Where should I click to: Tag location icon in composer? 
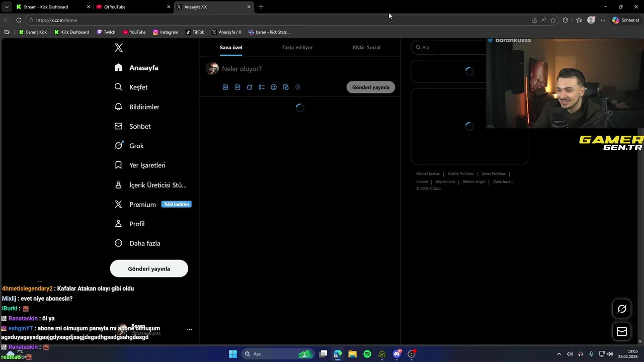coord(298,87)
